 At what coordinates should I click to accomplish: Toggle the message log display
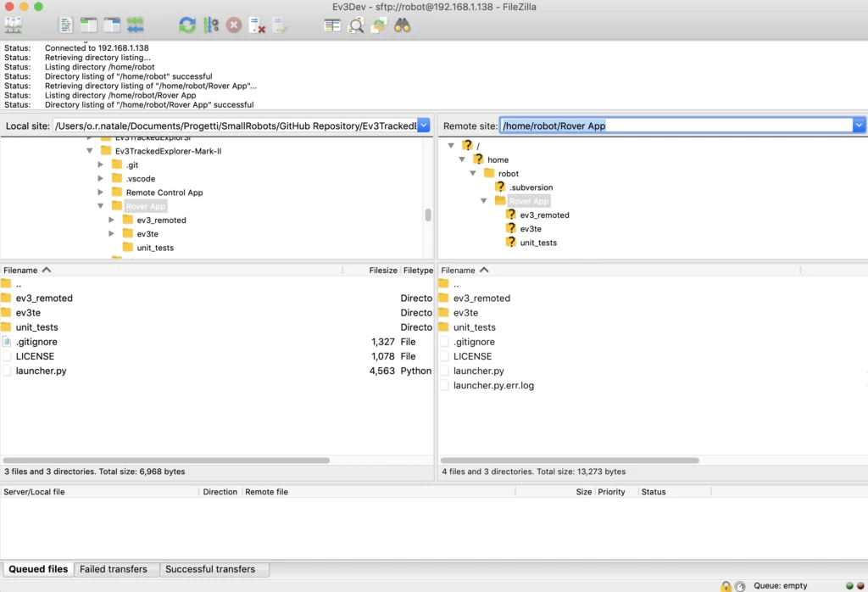pos(65,25)
